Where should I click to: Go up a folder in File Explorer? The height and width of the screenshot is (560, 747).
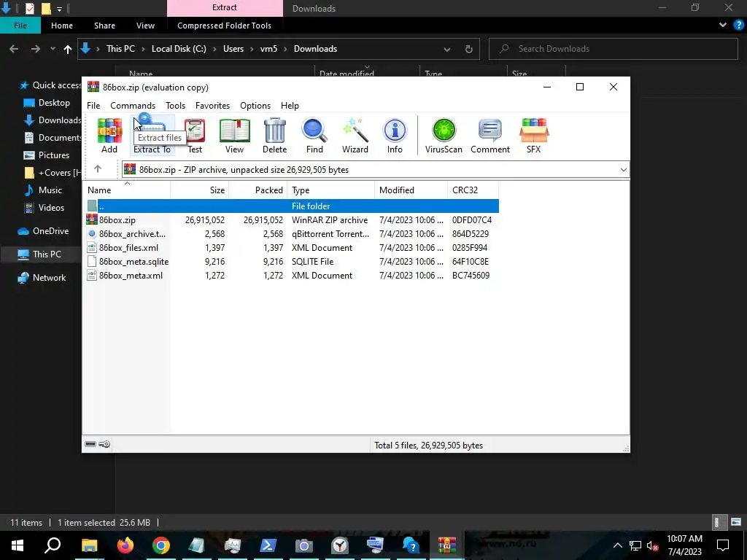pos(68,49)
